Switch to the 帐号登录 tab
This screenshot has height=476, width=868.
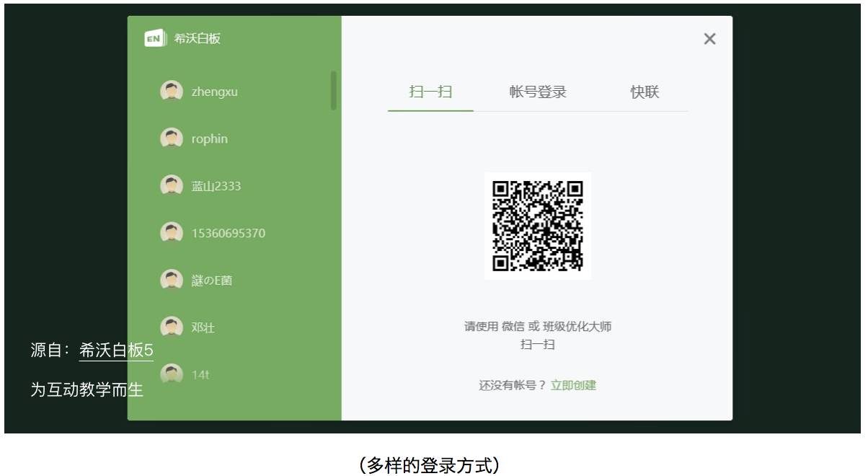(538, 92)
